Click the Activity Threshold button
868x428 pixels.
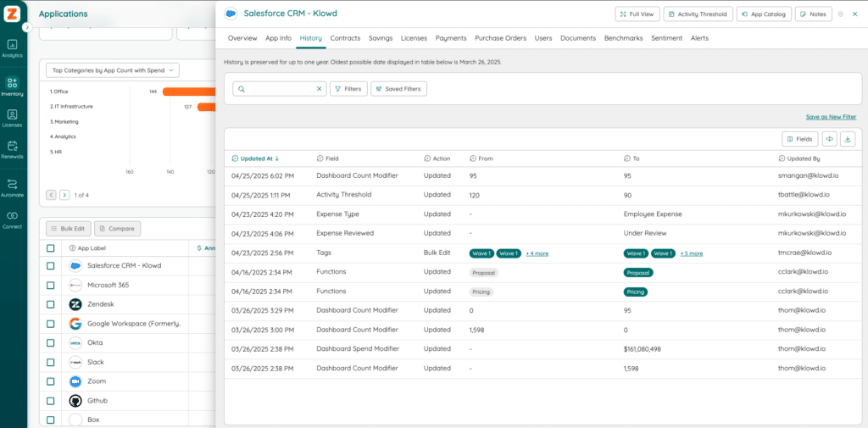[x=698, y=14]
